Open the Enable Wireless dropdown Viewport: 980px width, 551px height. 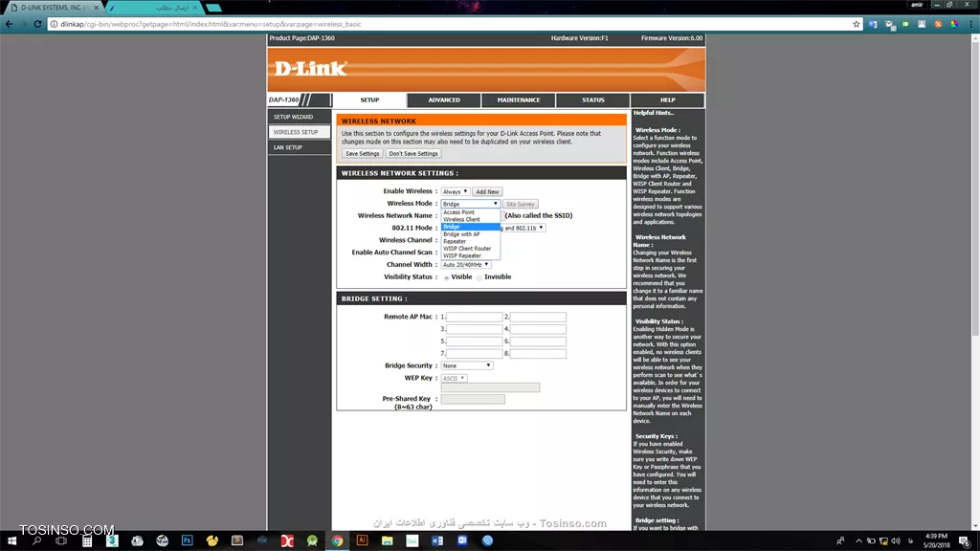pos(455,191)
